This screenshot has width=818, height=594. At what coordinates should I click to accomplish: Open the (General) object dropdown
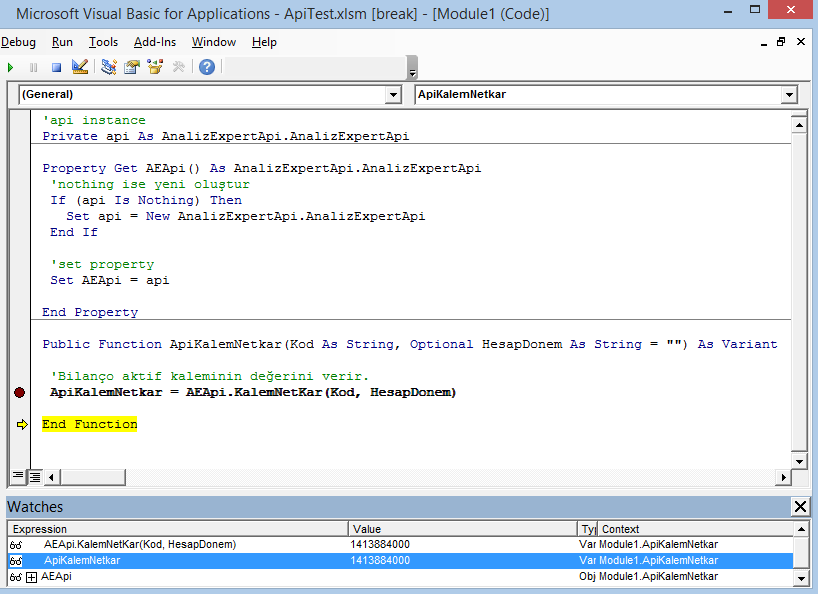click(x=393, y=95)
